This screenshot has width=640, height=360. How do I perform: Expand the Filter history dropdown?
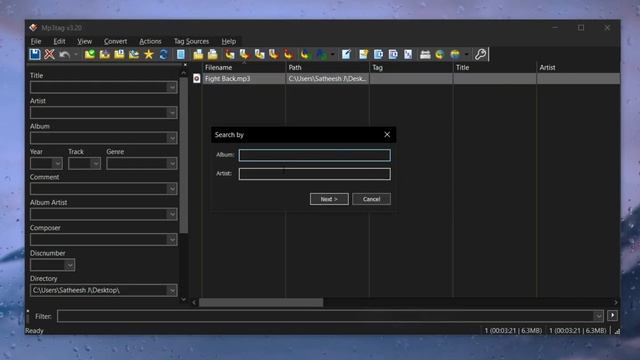click(x=598, y=316)
